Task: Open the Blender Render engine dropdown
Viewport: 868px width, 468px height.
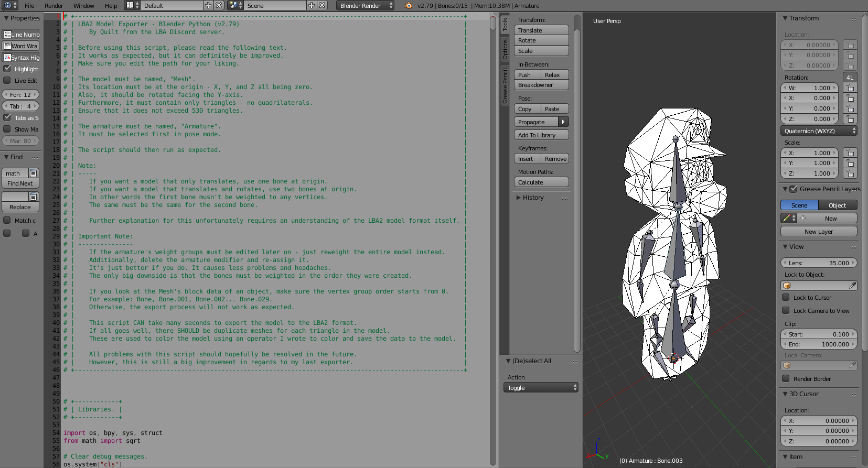Action: (365, 5)
